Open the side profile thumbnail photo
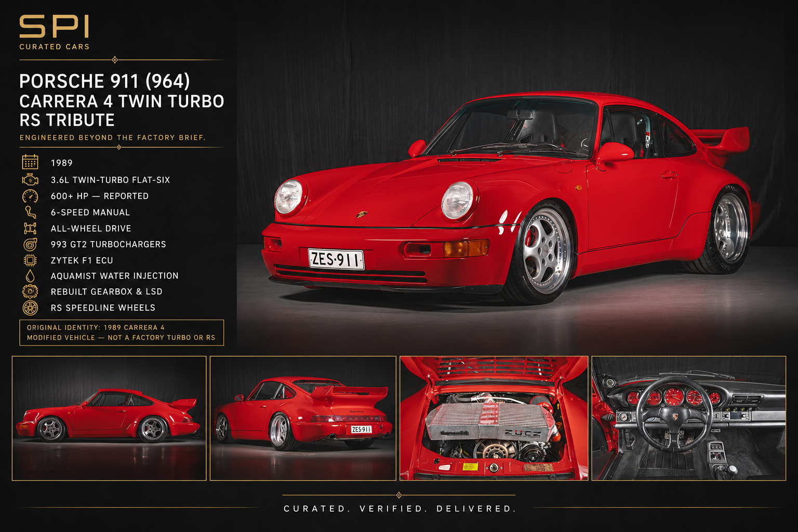Screen dimensions: 798x532 click(x=109, y=418)
